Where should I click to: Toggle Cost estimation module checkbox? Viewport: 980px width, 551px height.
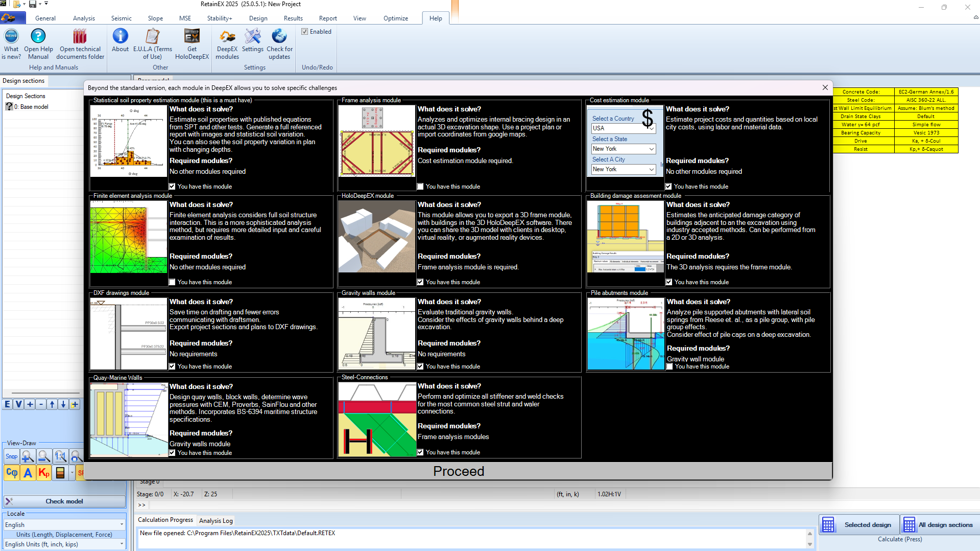tap(668, 187)
